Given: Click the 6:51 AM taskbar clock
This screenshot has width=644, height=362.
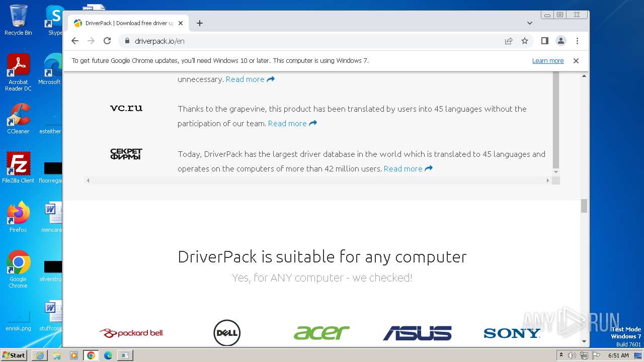Looking at the screenshot, I should click(618, 355).
